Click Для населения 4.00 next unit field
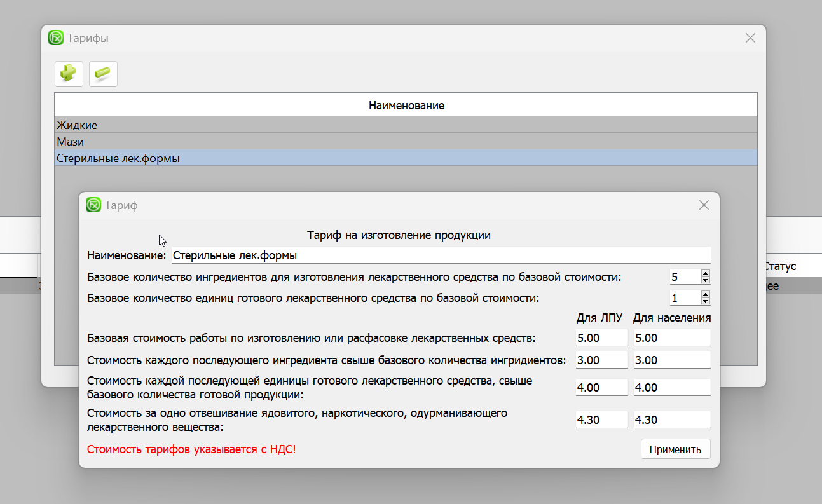822x504 pixels. (x=671, y=388)
